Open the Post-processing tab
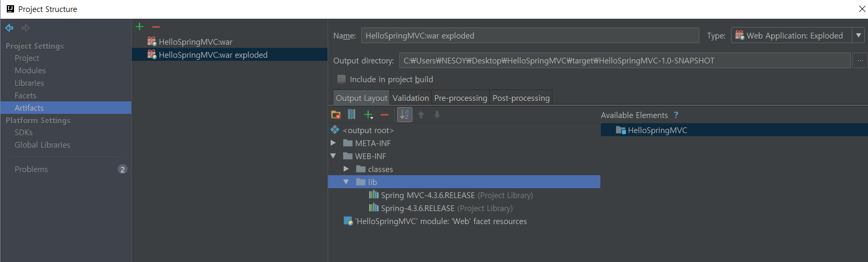This screenshot has height=262, width=868. click(521, 98)
